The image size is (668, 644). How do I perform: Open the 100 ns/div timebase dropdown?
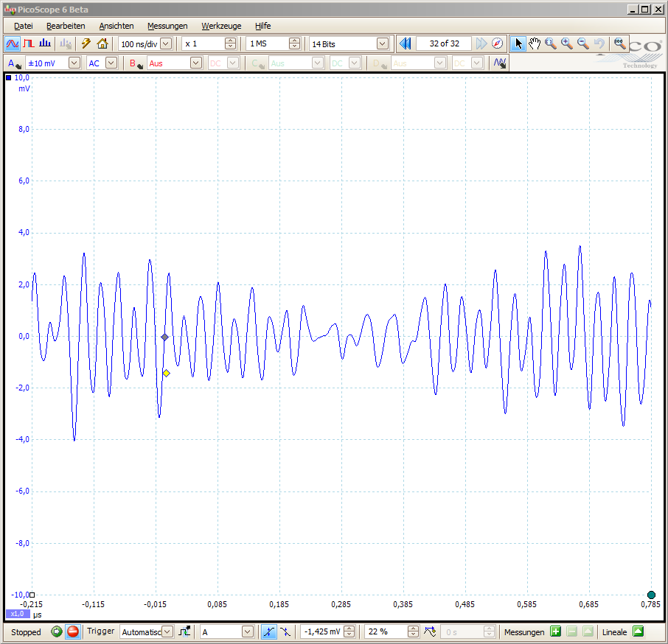166,43
